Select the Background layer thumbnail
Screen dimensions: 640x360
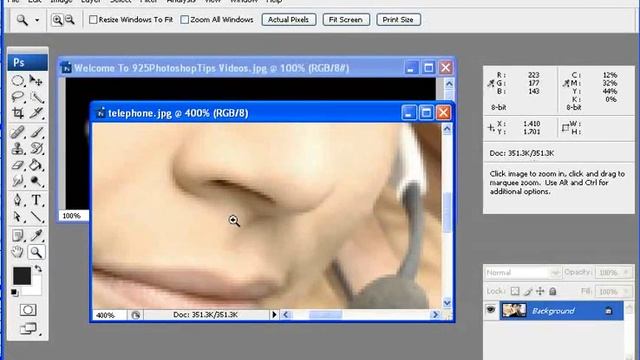point(513,311)
